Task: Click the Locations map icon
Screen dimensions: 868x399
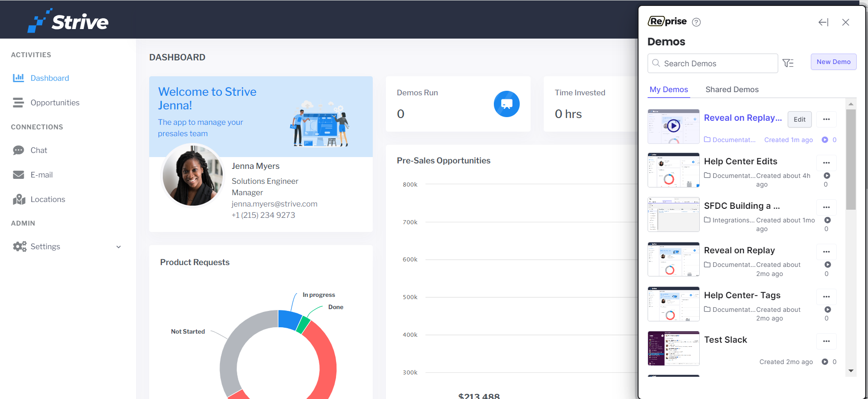Action: point(19,199)
